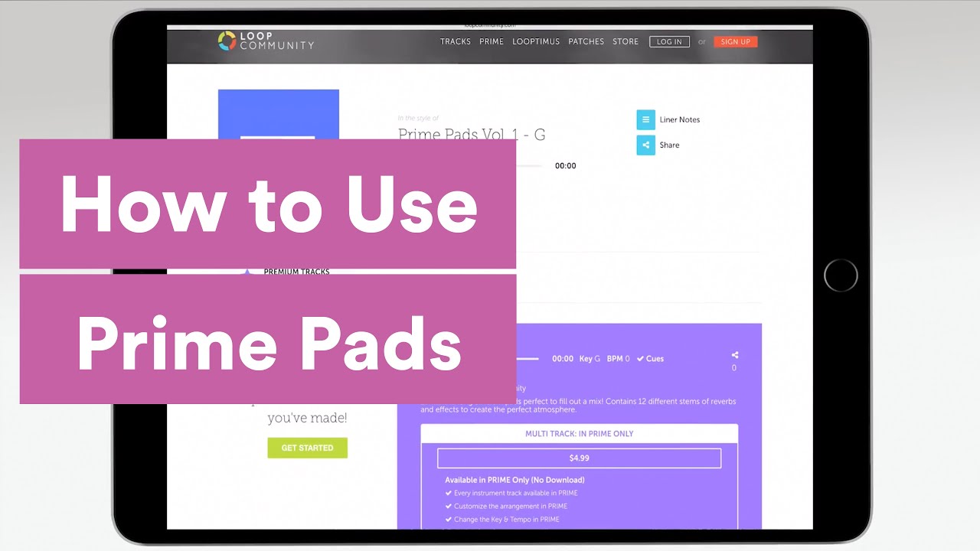The image size is (980, 551).
Task: Click the BPM 0 label
Action: [x=619, y=358]
